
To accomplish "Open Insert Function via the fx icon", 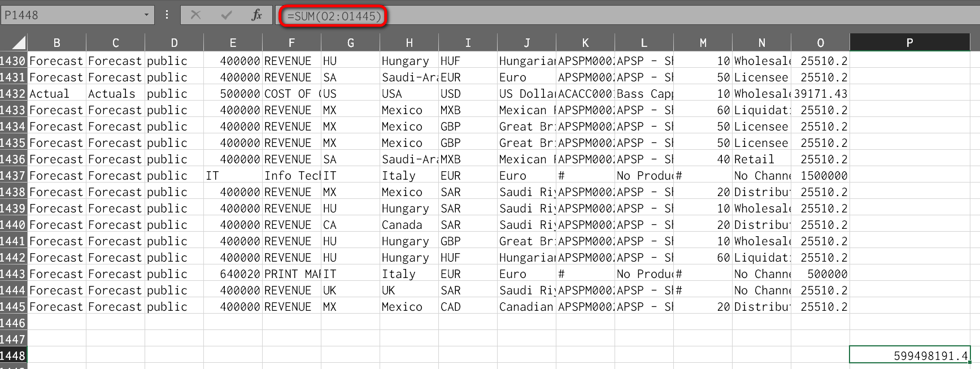I will 257,15.
